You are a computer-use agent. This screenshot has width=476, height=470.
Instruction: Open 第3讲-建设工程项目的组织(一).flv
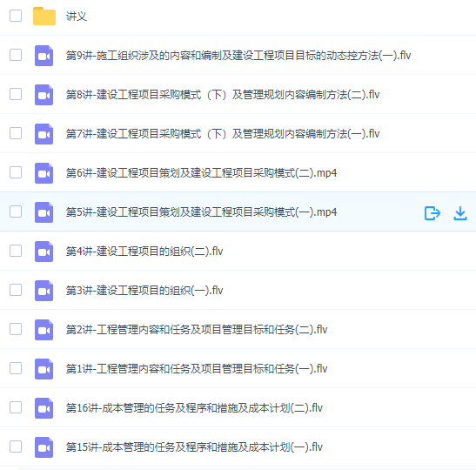pos(144,290)
